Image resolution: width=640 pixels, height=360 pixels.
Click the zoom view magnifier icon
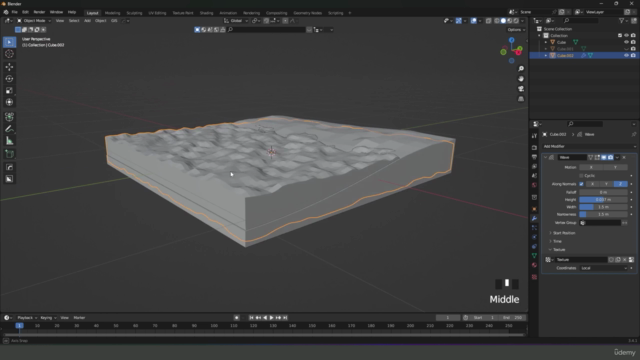tap(521, 69)
